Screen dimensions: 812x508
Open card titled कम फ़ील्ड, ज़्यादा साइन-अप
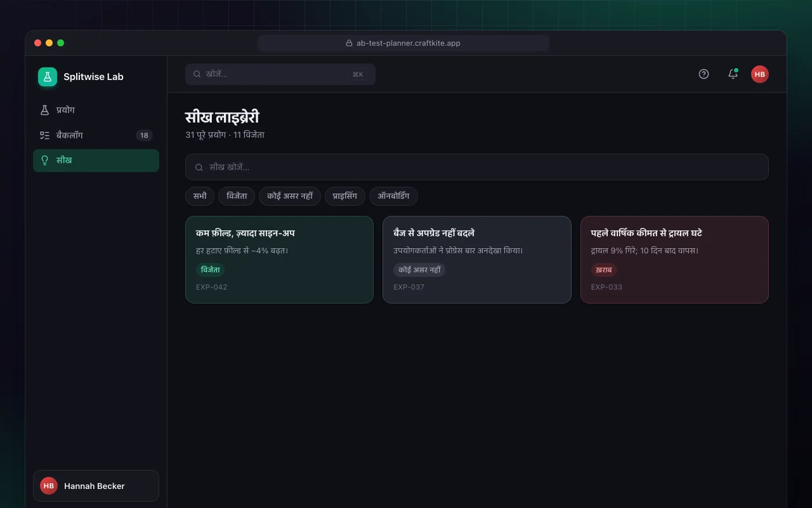click(x=279, y=260)
